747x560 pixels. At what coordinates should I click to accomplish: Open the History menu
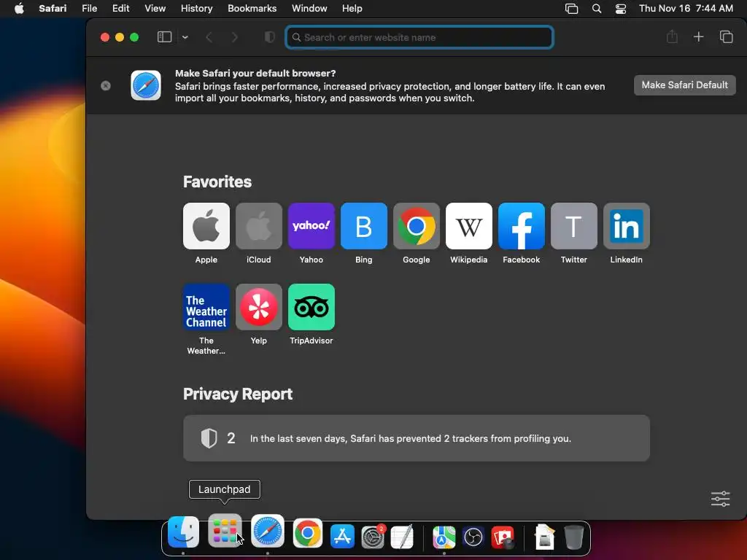pos(197,9)
